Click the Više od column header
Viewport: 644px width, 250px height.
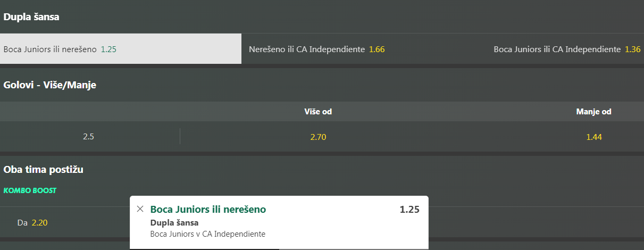(x=318, y=112)
